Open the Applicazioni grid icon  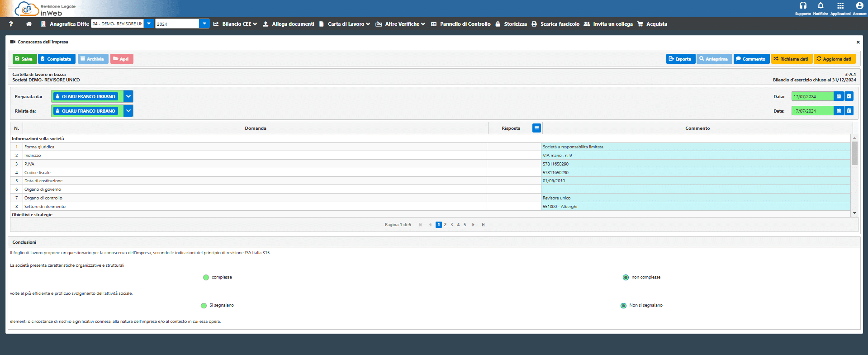840,6
